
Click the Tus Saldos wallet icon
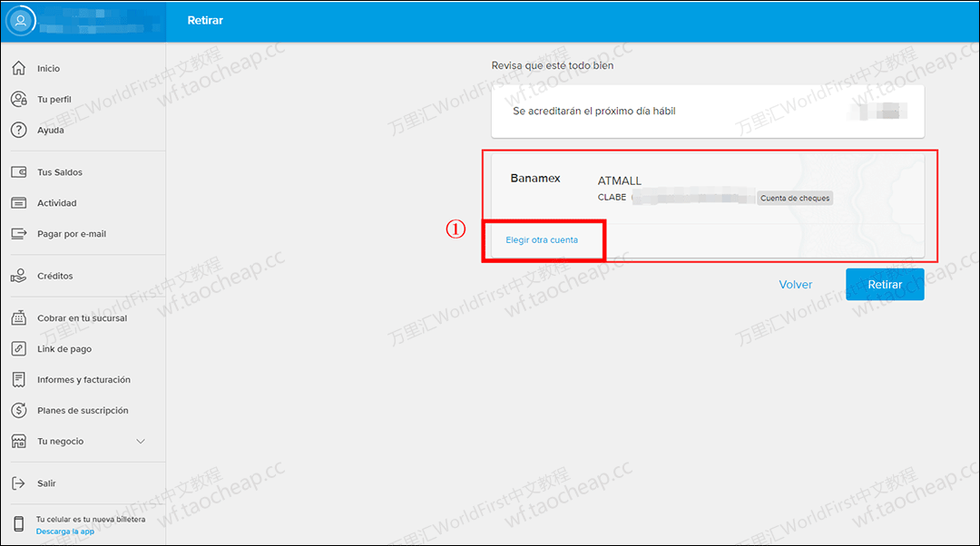click(x=19, y=171)
